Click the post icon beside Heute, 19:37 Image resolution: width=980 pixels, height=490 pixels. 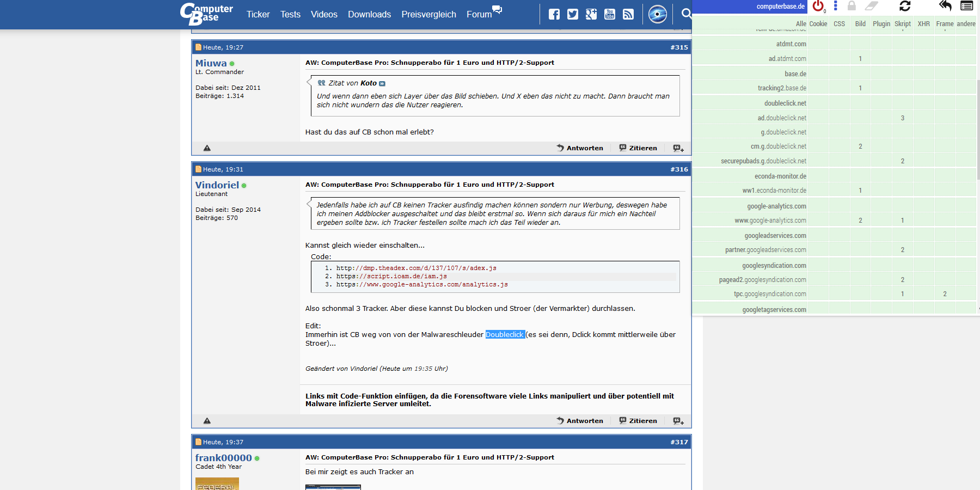coord(199,442)
